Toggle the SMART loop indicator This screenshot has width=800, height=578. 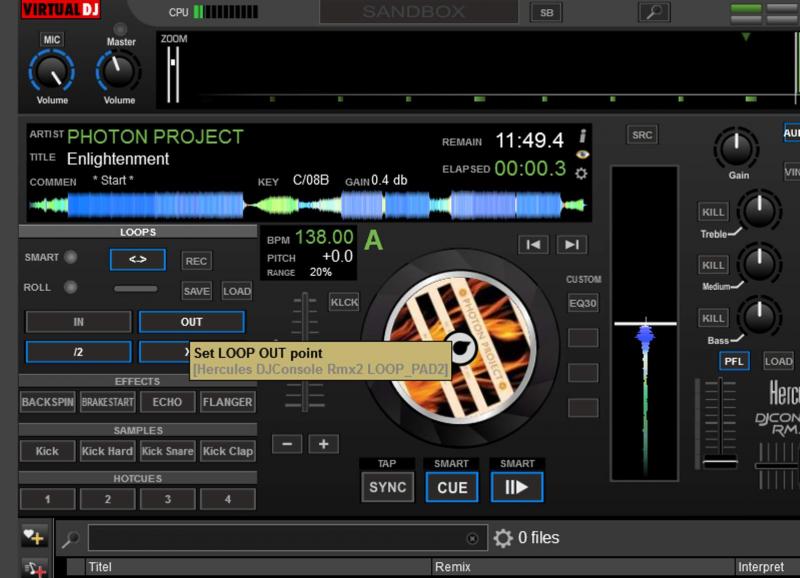(71, 257)
